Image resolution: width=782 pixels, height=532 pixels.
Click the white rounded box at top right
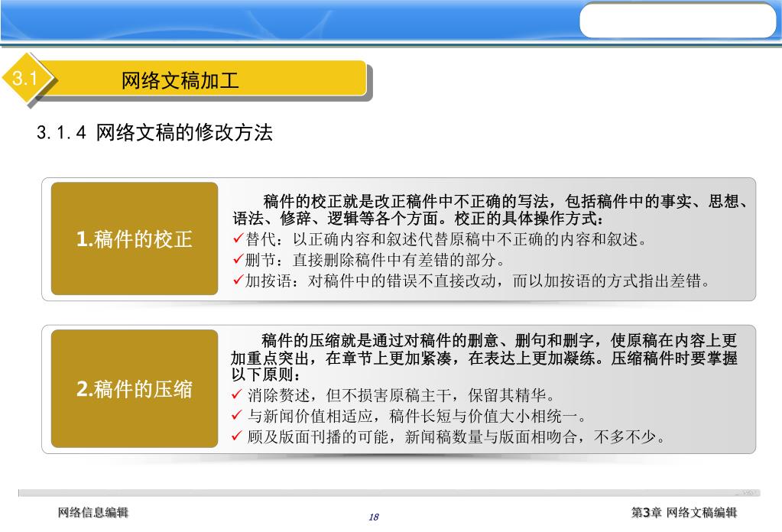tap(677, 21)
